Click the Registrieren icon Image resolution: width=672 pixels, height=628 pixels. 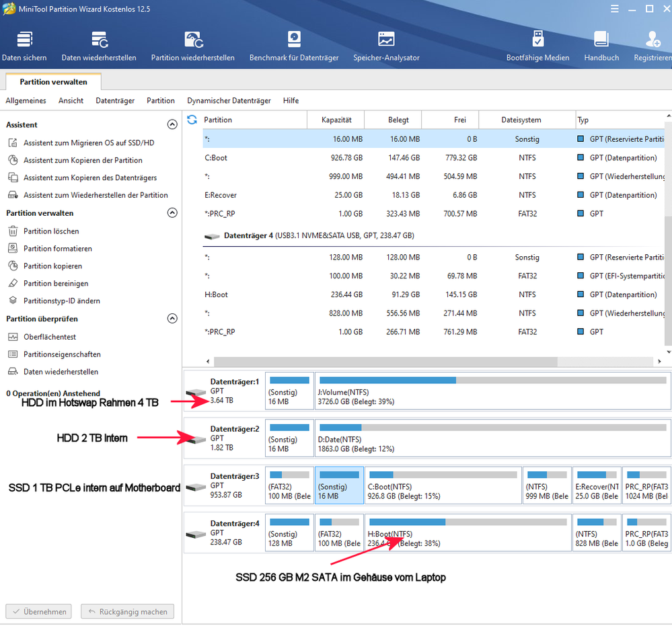point(651,46)
